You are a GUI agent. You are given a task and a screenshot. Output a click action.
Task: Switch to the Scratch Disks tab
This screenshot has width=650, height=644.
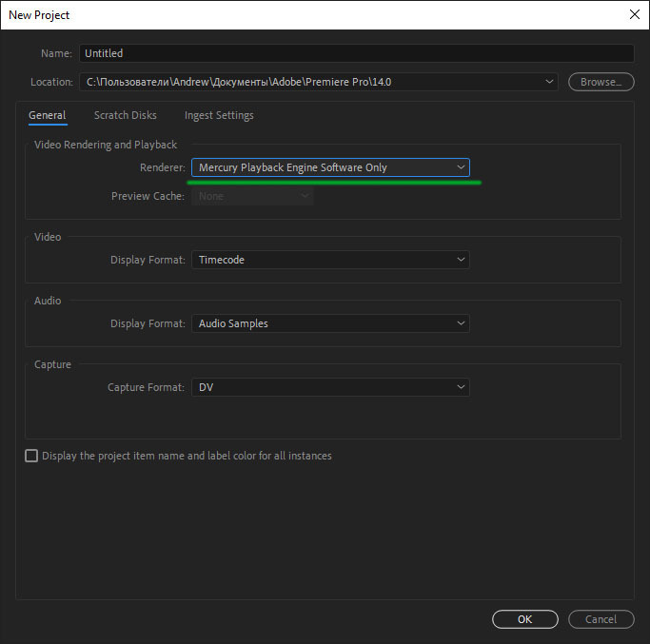(125, 115)
